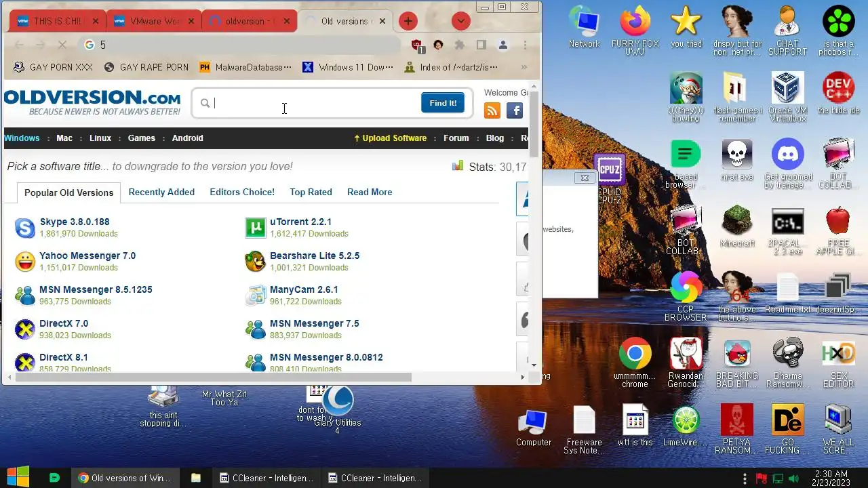This screenshot has width=868, height=488.
Task: Open the Android category in site navigation
Action: [188, 138]
